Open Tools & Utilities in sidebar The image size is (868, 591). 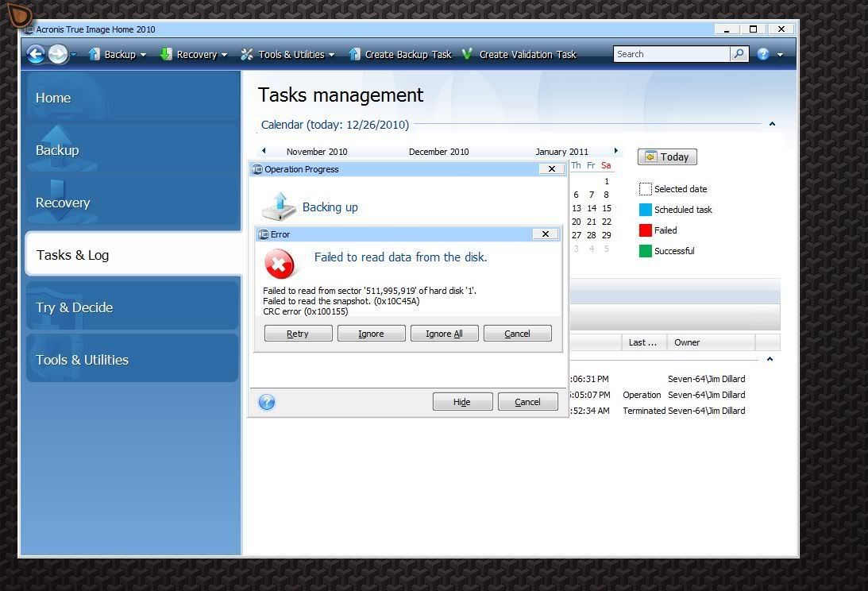pos(132,360)
